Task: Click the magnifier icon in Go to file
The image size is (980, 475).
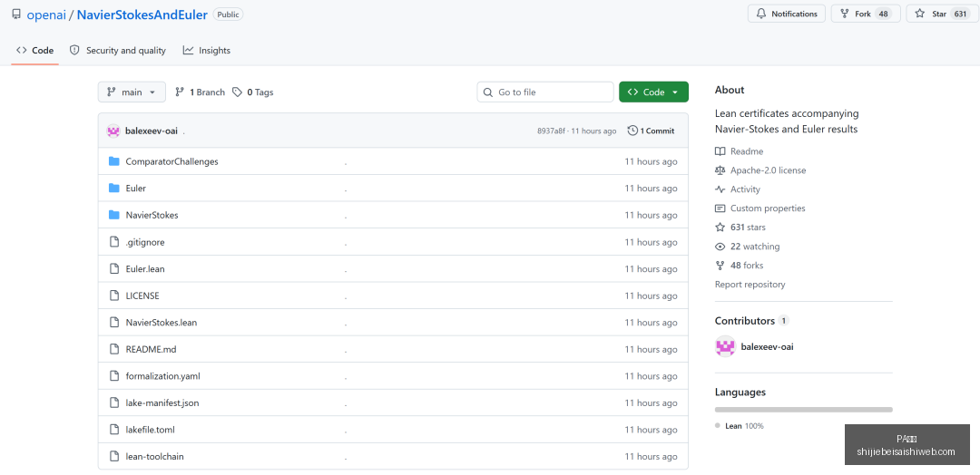Action: (x=488, y=92)
